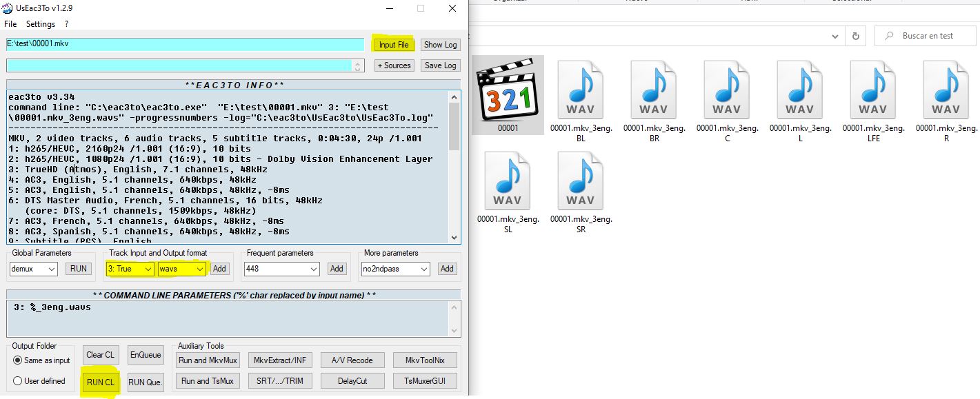Click the EAC3TO INFO scroll down arrow
Screen dimensions: 980x399
[454, 238]
